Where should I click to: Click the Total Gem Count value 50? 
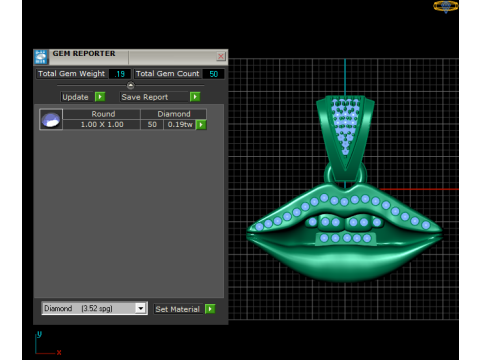coord(213,74)
